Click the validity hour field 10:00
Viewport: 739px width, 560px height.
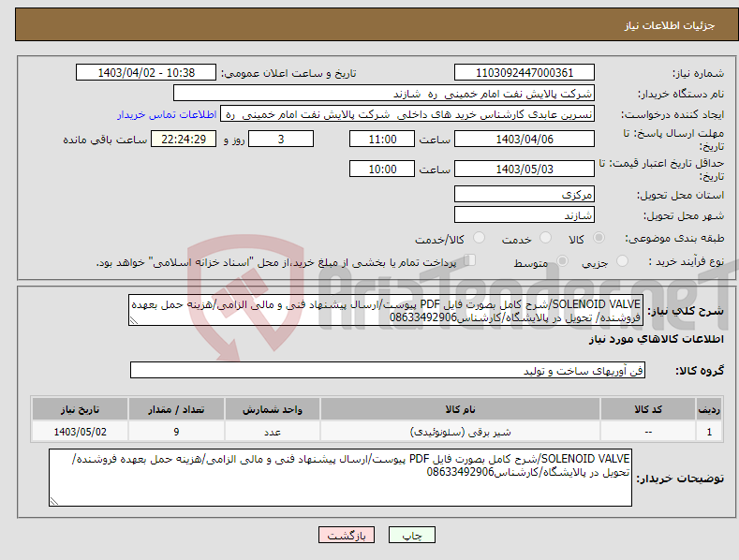tap(382, 169)
